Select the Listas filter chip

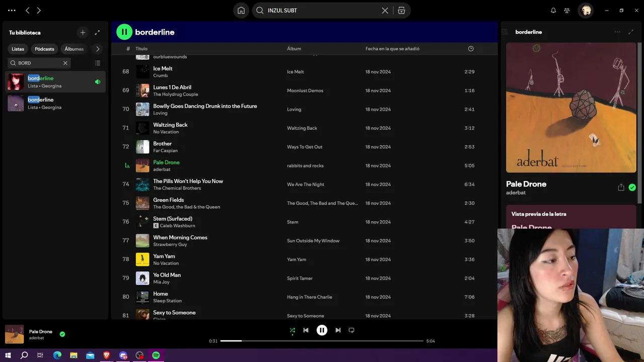pos(18,49)
